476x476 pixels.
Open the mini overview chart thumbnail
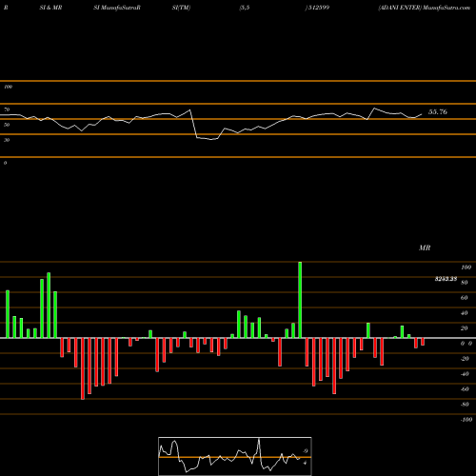235,456
